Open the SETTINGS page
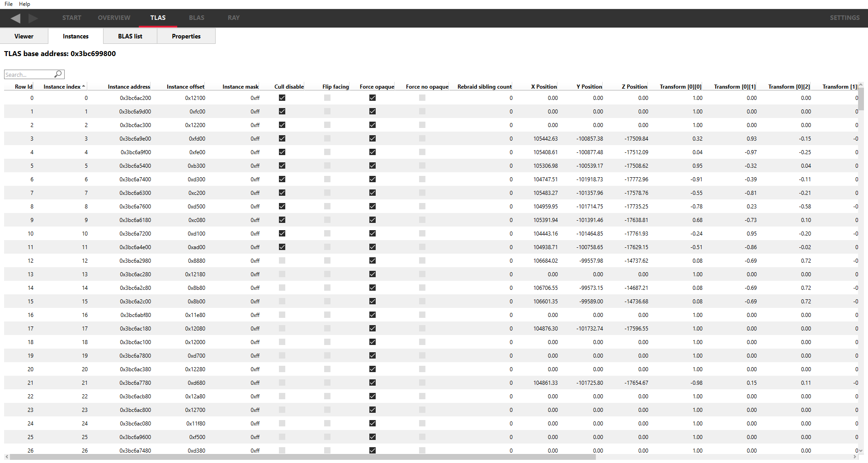Image resolution: width=868 pixels, height=463 pixels. click(x=844, y=18)
